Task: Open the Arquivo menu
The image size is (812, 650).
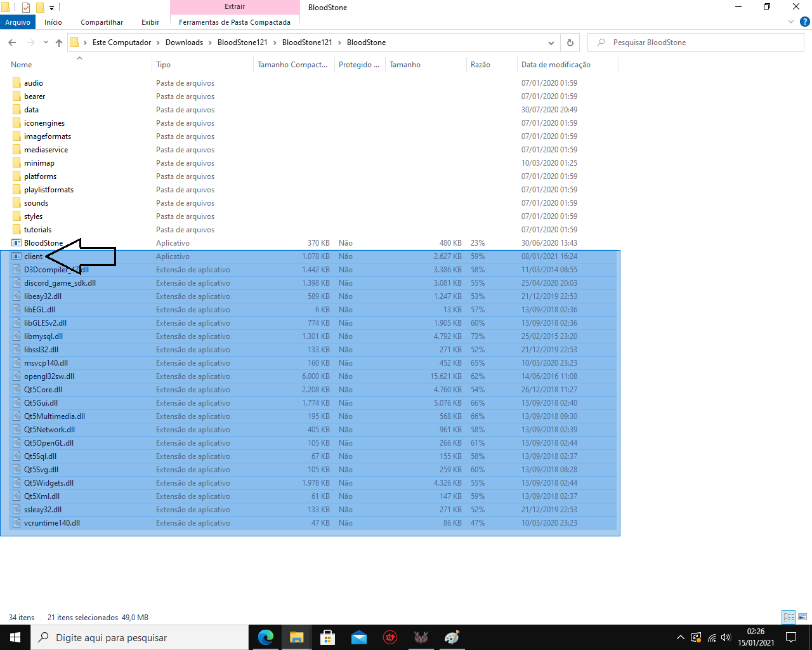Action: pyautogui.click(x=18, y=22)
